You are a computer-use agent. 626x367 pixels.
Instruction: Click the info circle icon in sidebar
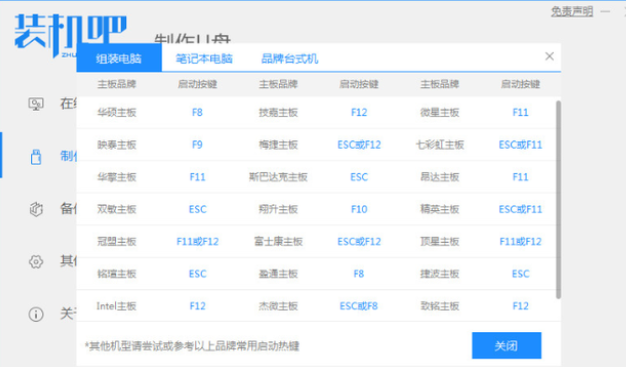coord(36,314)
